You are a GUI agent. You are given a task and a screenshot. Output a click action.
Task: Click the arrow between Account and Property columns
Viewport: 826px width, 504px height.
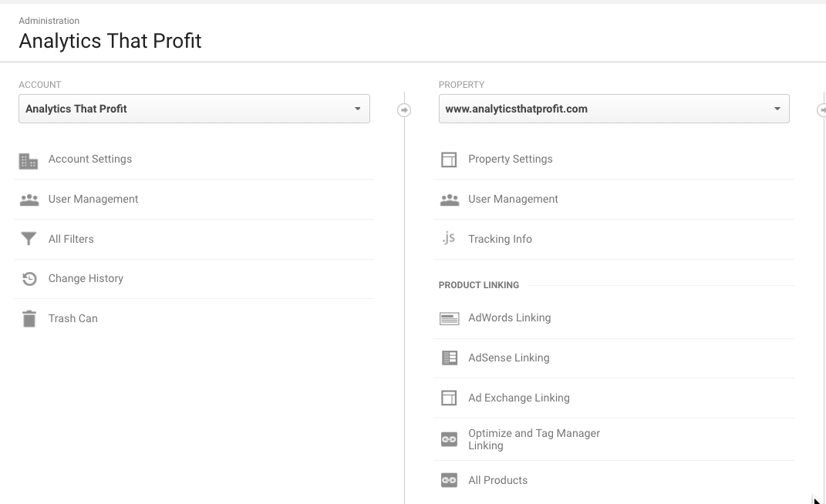(404, 110)
